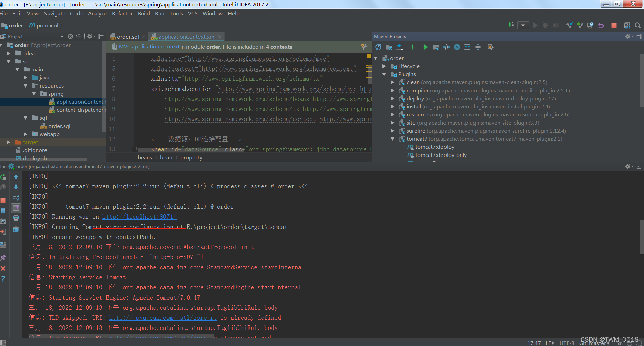
Task: Select tomcat7:deploy goal
Action: (434, 147)
